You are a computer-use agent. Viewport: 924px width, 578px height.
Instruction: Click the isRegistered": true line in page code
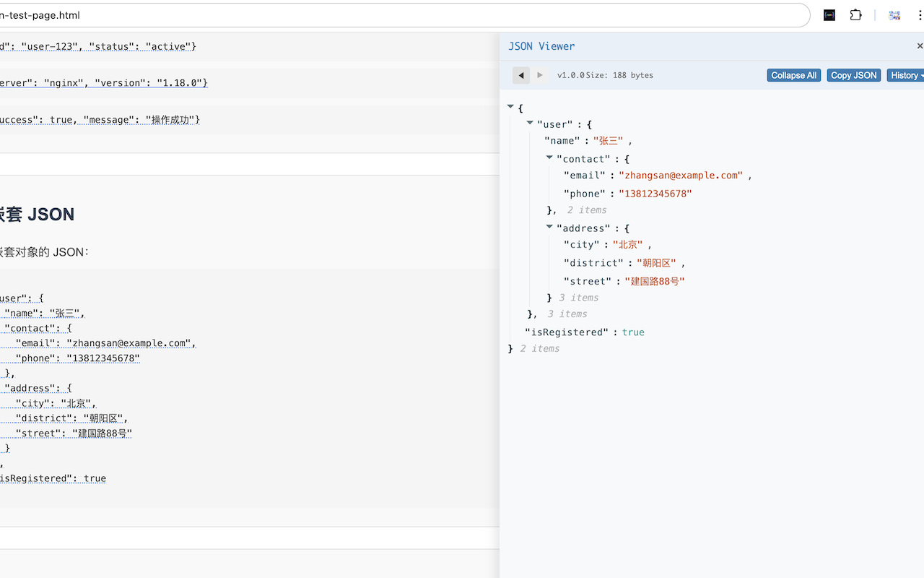click(x=53, y=478)
